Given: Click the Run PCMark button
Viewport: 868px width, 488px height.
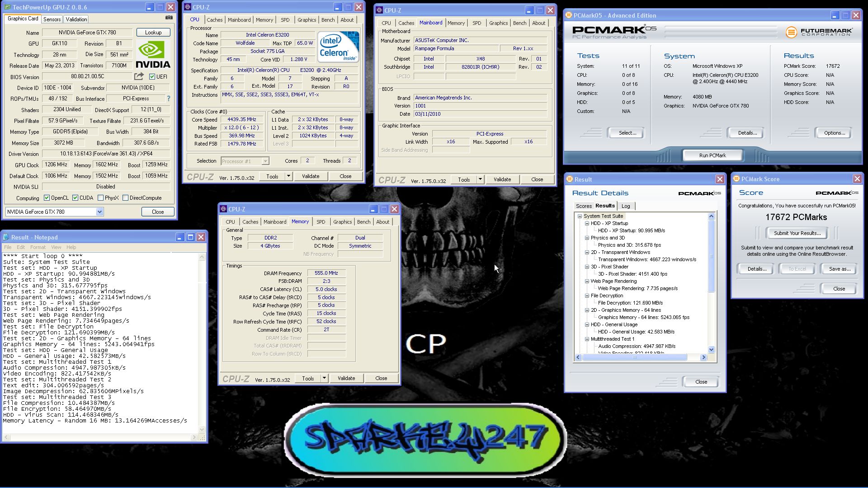Looking at the screenshot, I should (712, 155).
